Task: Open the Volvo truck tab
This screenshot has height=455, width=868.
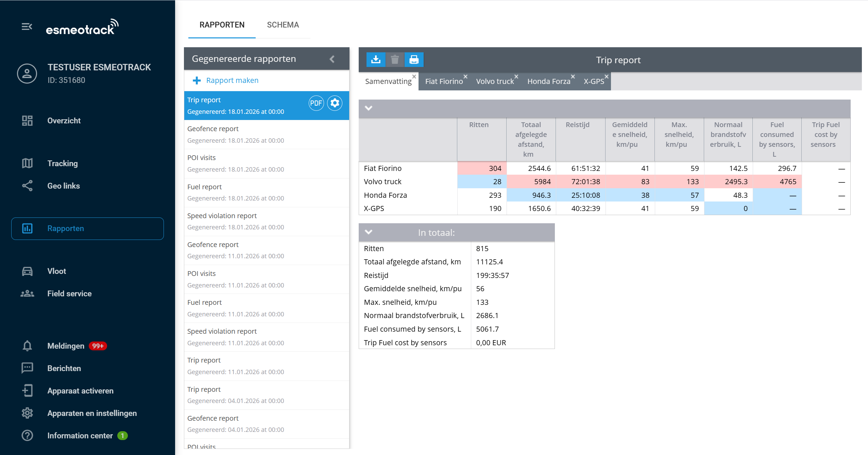Action: (x=495, y=81)
